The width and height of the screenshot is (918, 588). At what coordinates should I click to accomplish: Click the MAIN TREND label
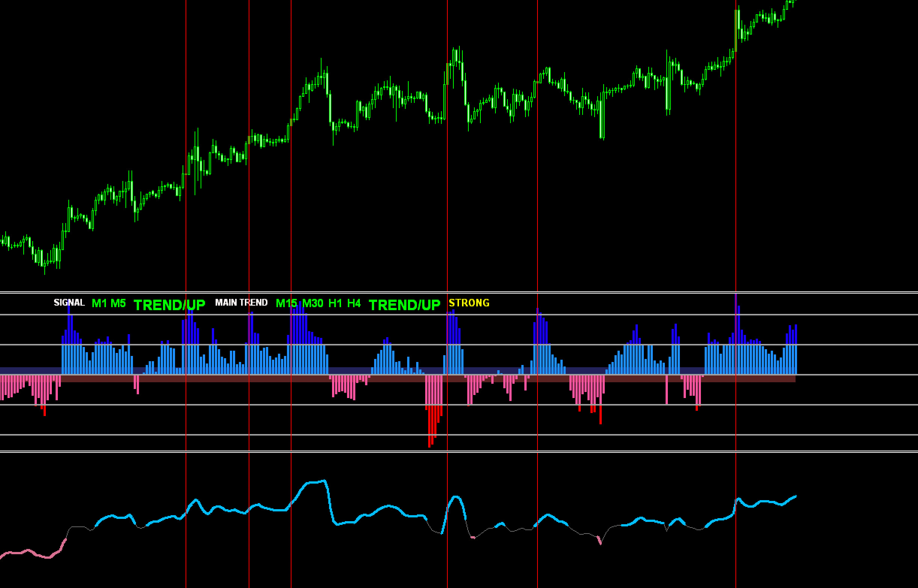241,302
